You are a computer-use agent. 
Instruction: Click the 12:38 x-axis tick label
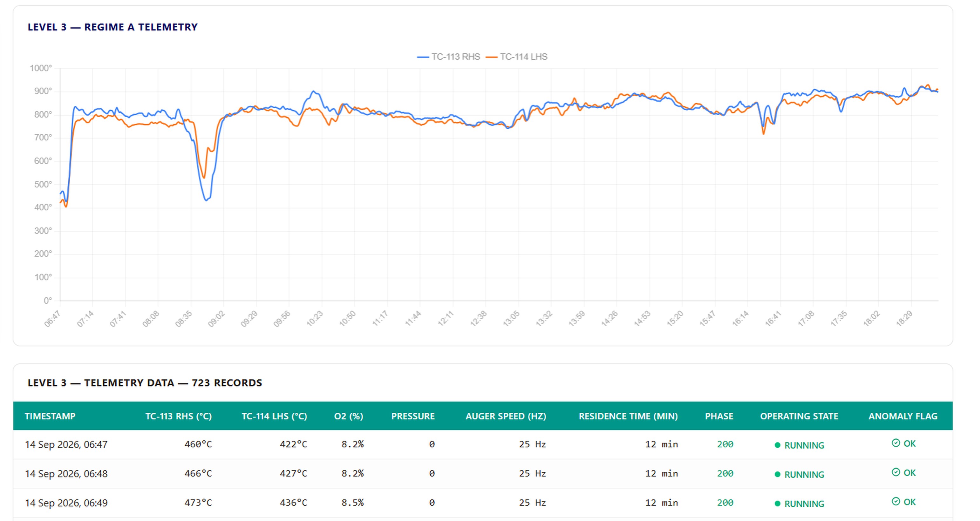click(479, 319)
